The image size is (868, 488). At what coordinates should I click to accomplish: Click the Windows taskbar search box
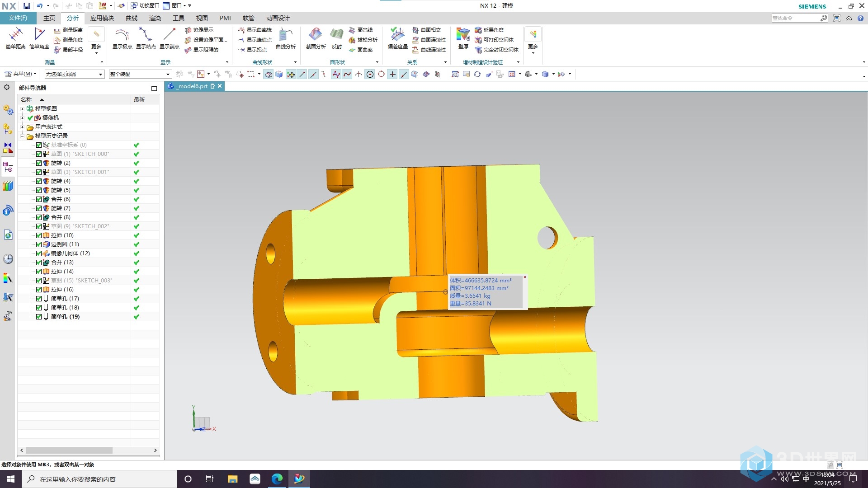(x=99, y=479)
